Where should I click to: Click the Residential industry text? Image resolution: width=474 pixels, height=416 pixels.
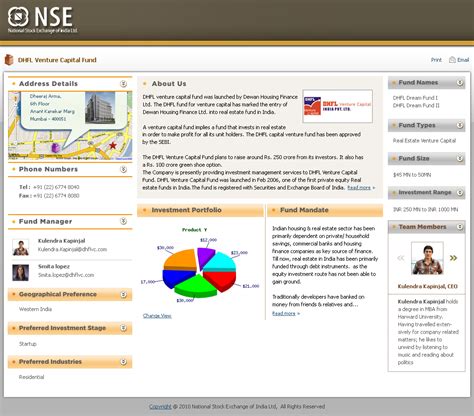31,377
